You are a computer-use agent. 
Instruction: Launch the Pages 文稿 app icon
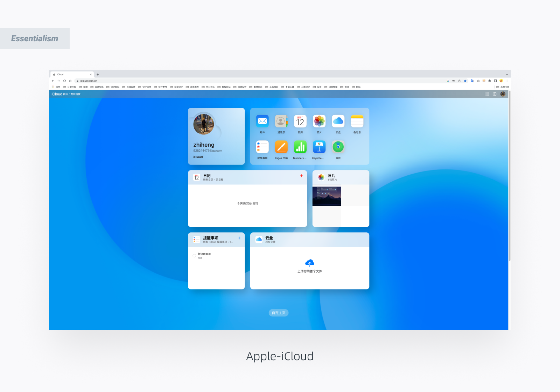tap(281, 147)
